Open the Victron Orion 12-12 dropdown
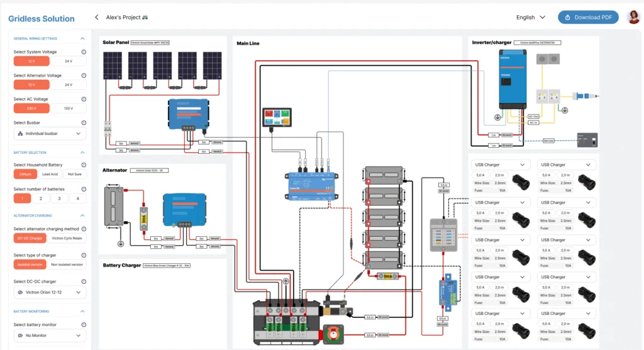 [50, 292]
